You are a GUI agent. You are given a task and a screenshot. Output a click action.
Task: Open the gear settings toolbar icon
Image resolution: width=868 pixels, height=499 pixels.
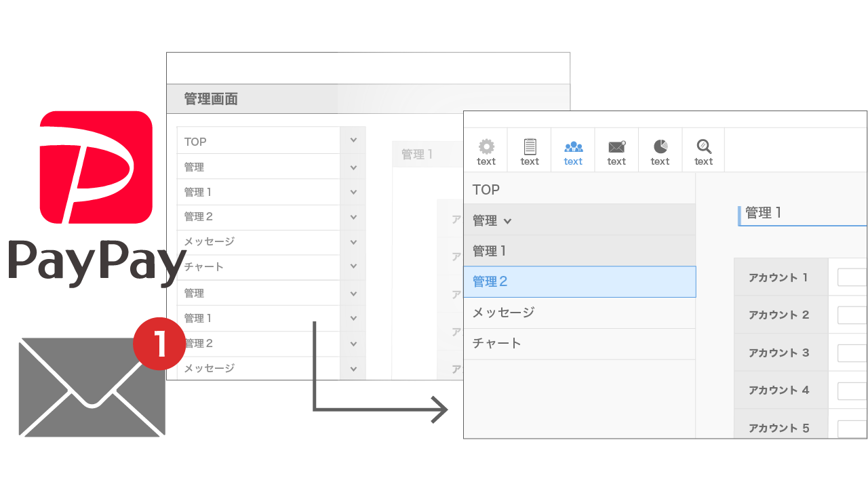click(x=486, y=146)
